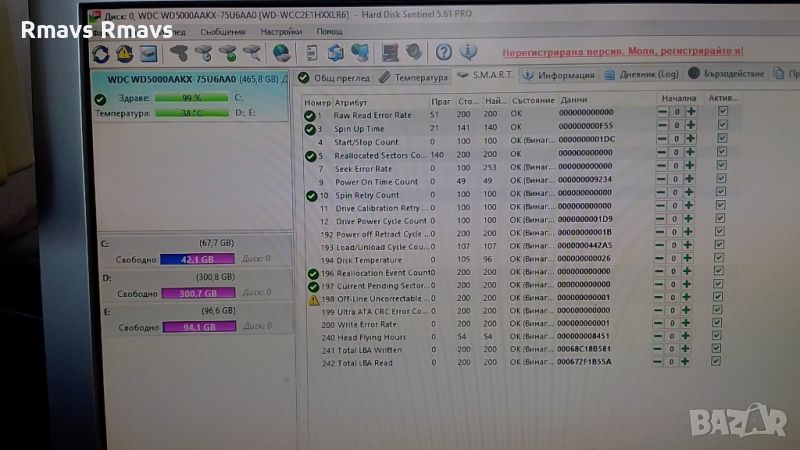This screenshot has height=450, width=800.
Task: Switch to the Температура tab
Action: pyautogui.click(x=413, y=76)
